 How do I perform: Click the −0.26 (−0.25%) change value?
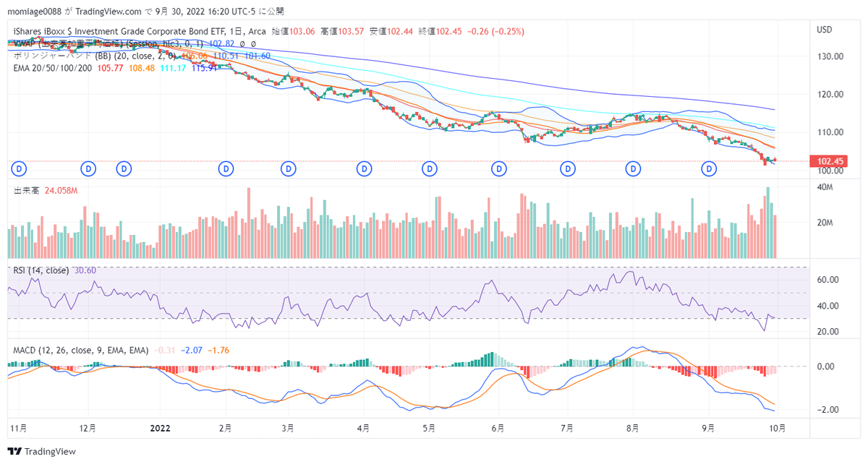[495, 31]
